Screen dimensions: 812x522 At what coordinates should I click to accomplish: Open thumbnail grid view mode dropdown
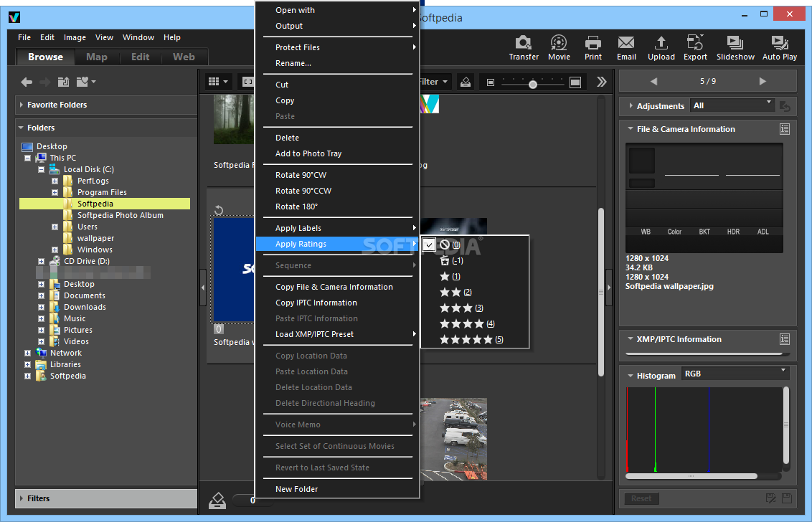pyautogui.click(x=218, y=81)
